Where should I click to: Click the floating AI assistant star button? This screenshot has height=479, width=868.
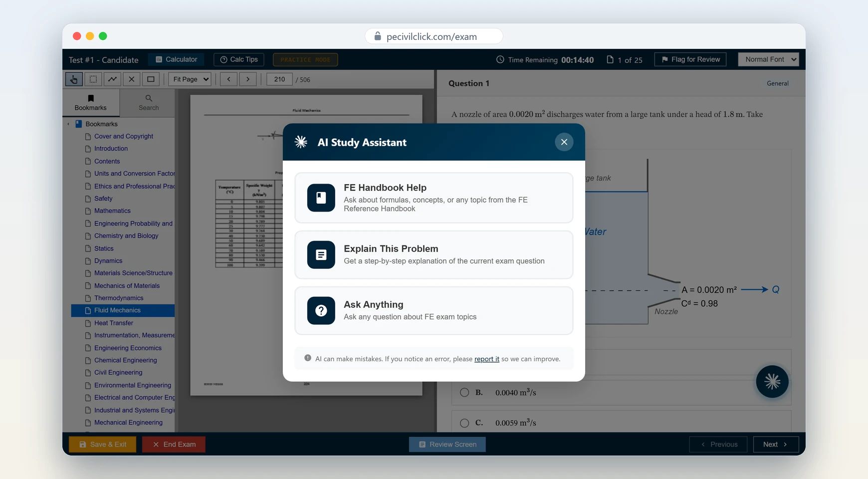(772, 382)
